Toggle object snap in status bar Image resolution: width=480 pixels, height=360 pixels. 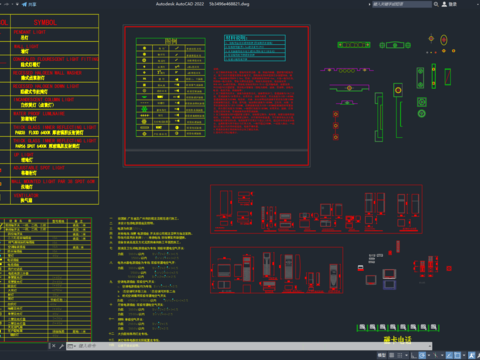tap(457, 355)
